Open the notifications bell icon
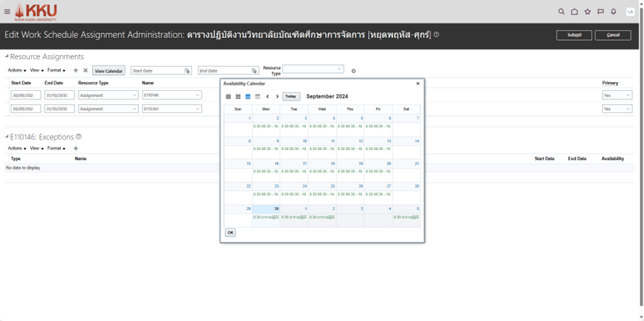The width and height of the screenshot is (644, 321). [614, 12]
